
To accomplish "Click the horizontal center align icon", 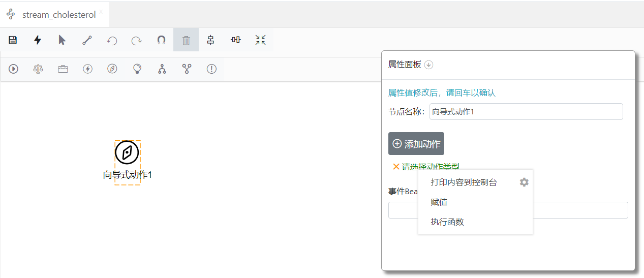I will tap(235, 40).
